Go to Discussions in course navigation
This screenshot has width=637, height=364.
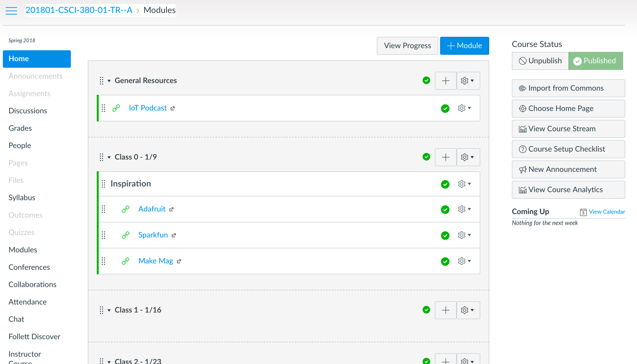tap(28, 111)
